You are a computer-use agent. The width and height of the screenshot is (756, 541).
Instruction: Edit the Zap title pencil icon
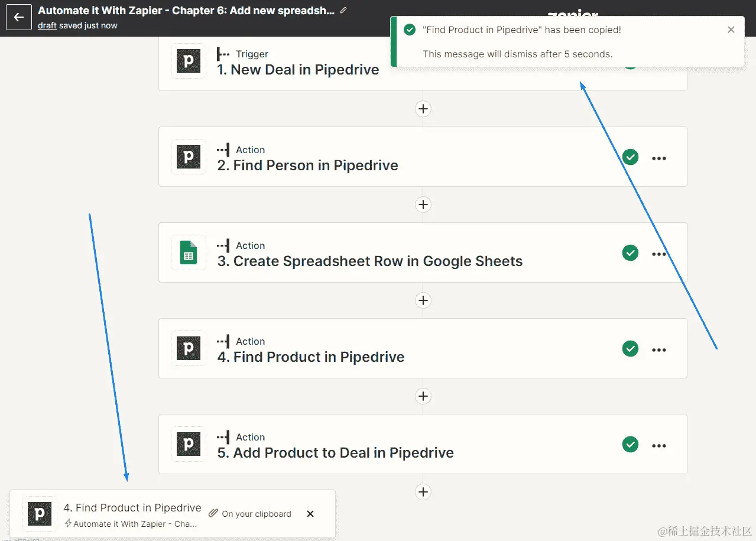click(x=344, y=11)
